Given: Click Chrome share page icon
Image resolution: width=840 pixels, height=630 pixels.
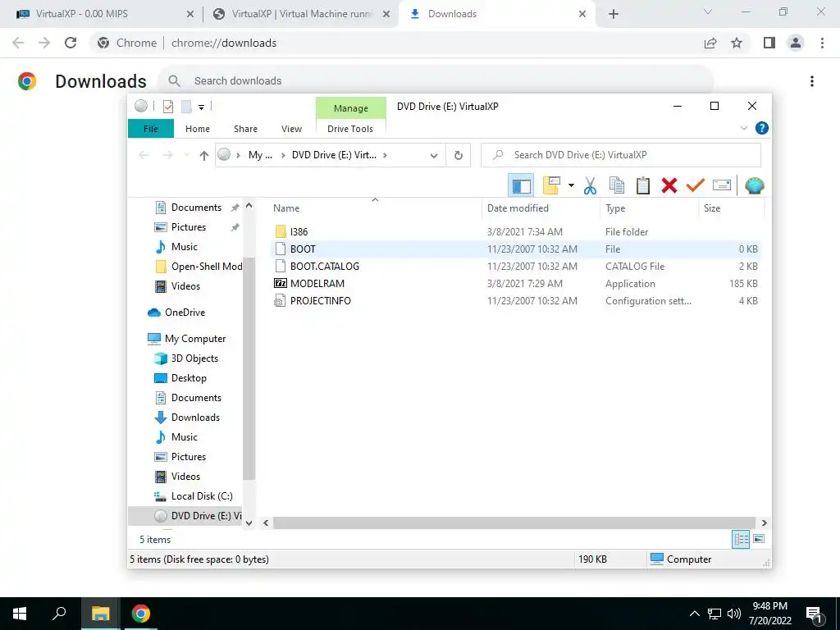Looking at the screenshot, I should [x=710, y=43].
